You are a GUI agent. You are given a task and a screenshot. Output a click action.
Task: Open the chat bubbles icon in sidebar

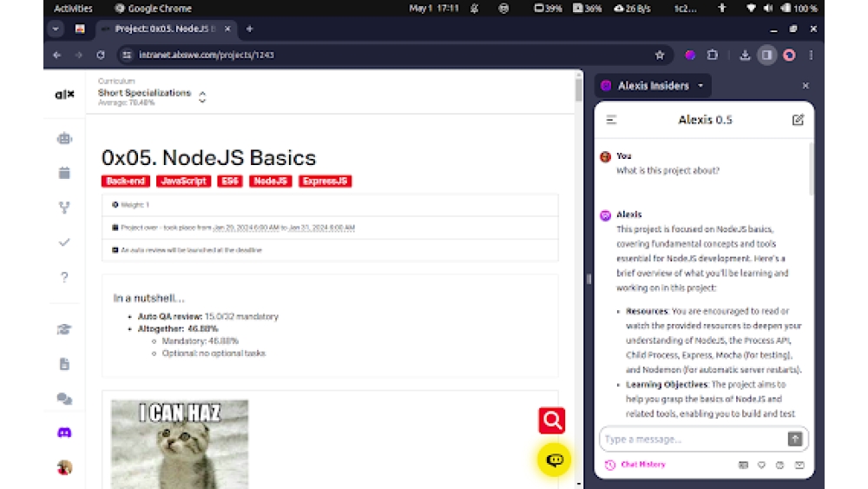point(64,399)
